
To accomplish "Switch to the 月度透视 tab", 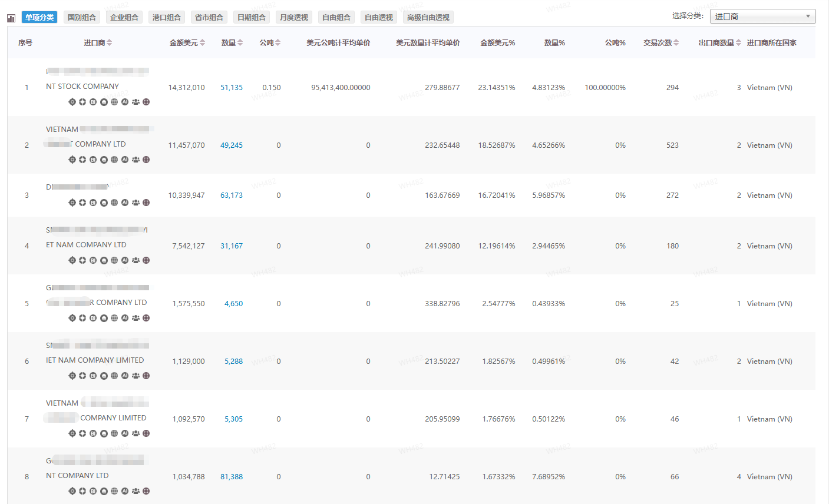I will pyautogui.click(x=293, y=18).
